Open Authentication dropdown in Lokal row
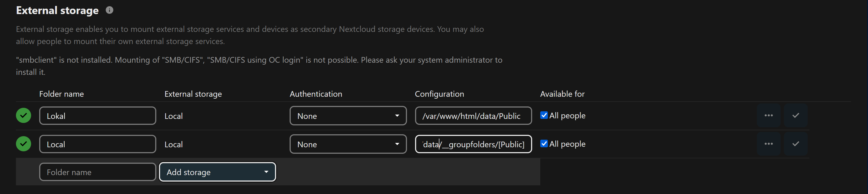 348,116
